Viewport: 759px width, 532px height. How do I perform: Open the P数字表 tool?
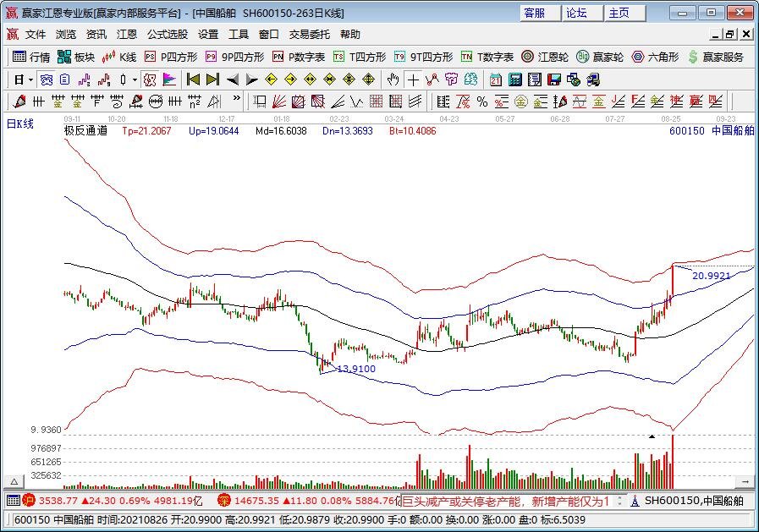tap(299, 57)
